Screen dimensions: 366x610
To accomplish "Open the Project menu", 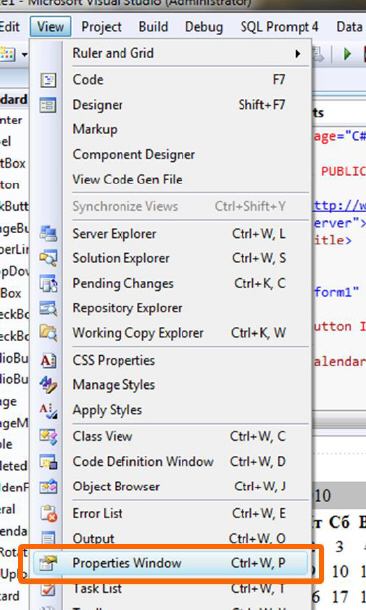I will pos(102,27).
